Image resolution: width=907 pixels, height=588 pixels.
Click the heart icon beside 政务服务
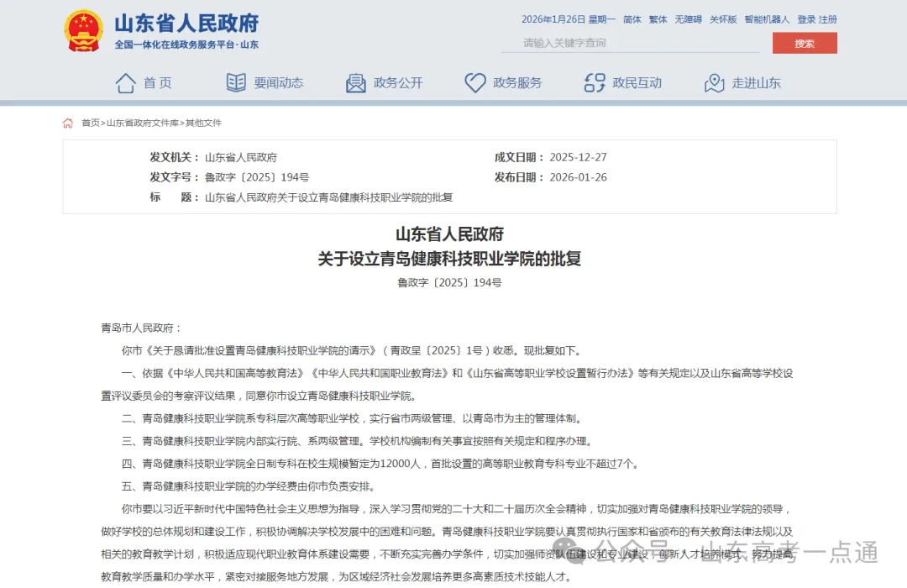tap(475, 83)
